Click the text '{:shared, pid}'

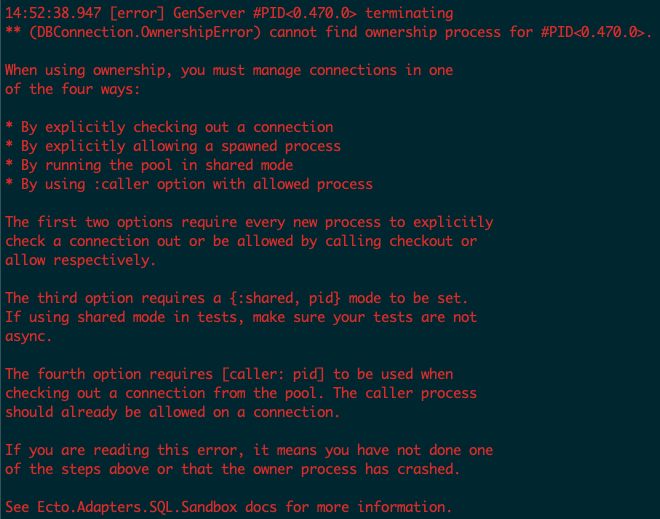point(285,298)
